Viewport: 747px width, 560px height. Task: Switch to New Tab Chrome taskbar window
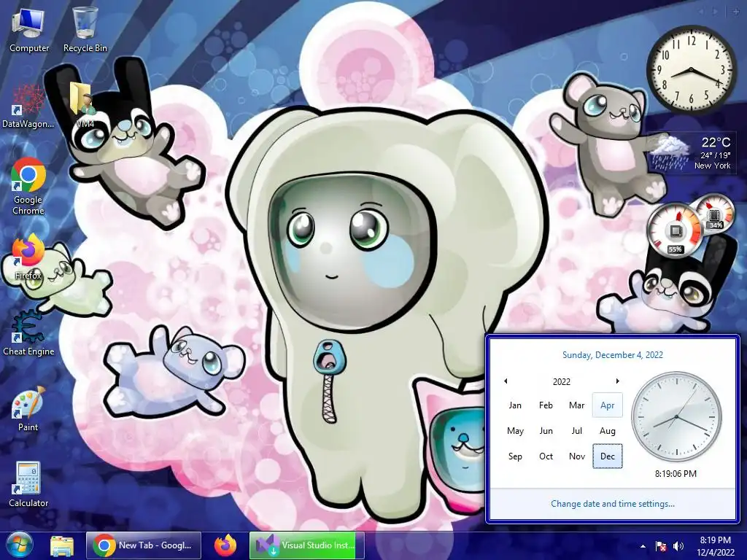[144, 545]
